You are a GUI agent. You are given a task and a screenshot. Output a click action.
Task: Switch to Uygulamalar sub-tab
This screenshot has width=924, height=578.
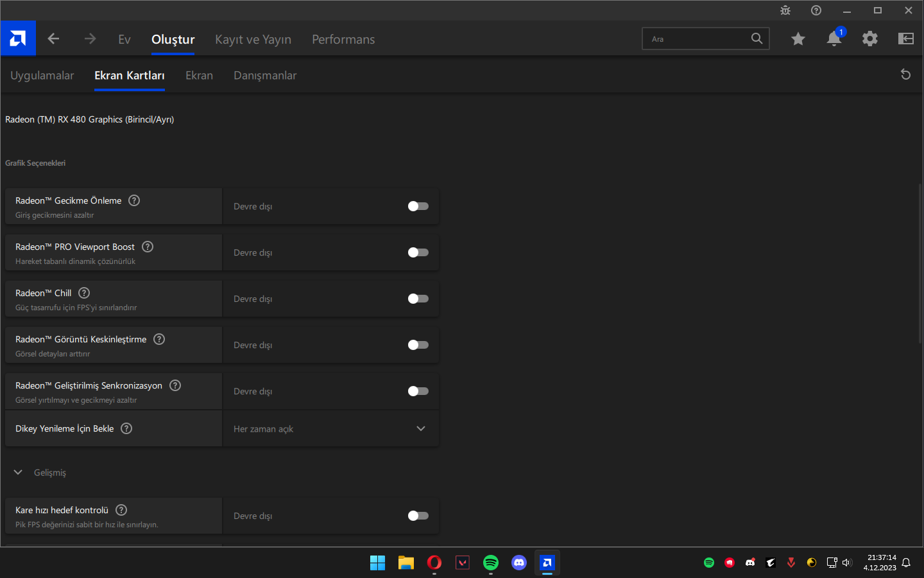coord(42,75)
